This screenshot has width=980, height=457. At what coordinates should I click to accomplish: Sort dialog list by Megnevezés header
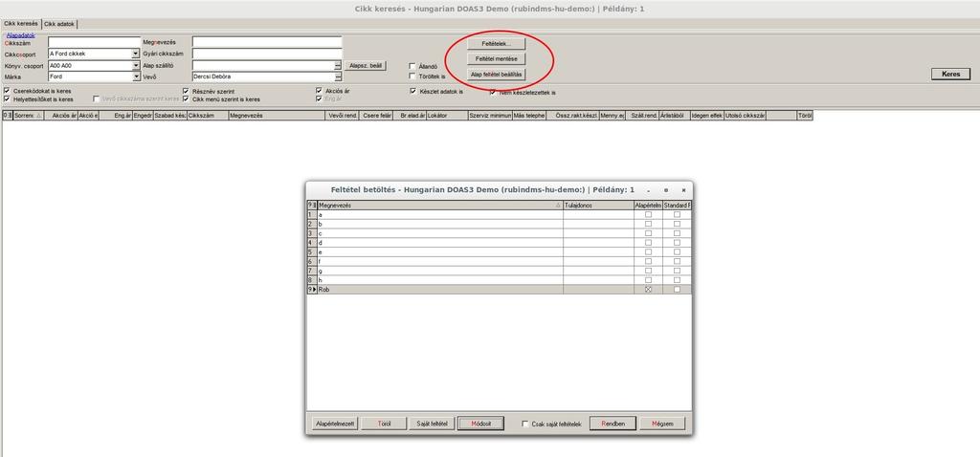pos(440,205)
